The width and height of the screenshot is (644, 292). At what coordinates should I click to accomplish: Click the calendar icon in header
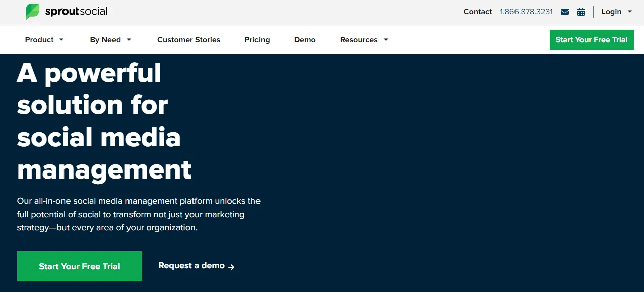tap(581, 12)
